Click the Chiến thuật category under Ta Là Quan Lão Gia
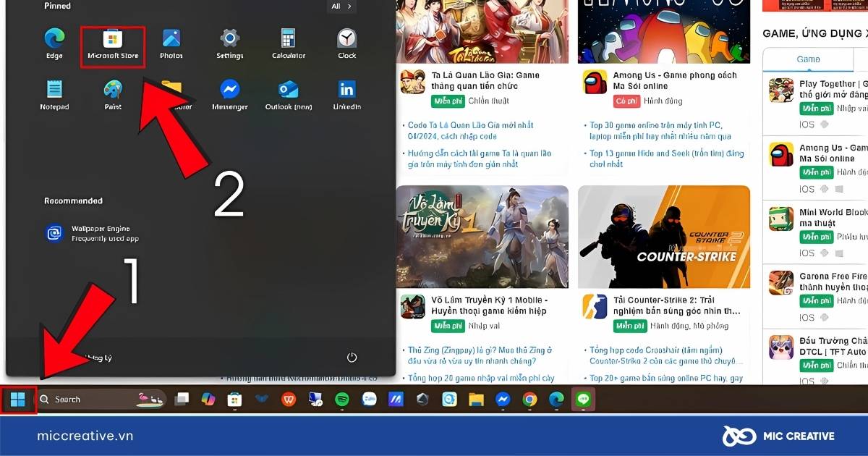868x456 pixels. (x=489, y=101)
